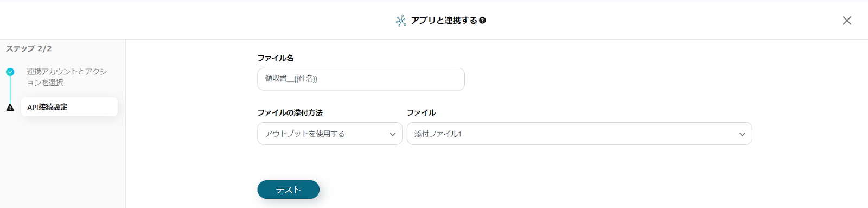Click the warning triangle icon
Viewport: 868px width, 208px height.
click(10, 108)
